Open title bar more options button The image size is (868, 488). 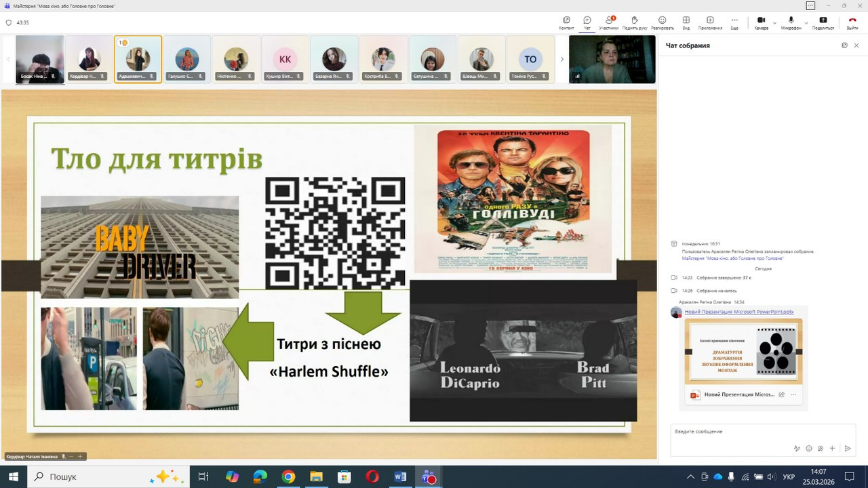[x=810, y=5]
